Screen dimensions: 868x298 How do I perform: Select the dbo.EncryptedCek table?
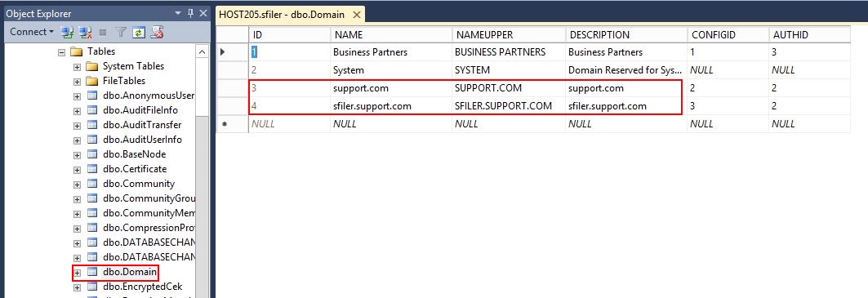coord(142,287)
